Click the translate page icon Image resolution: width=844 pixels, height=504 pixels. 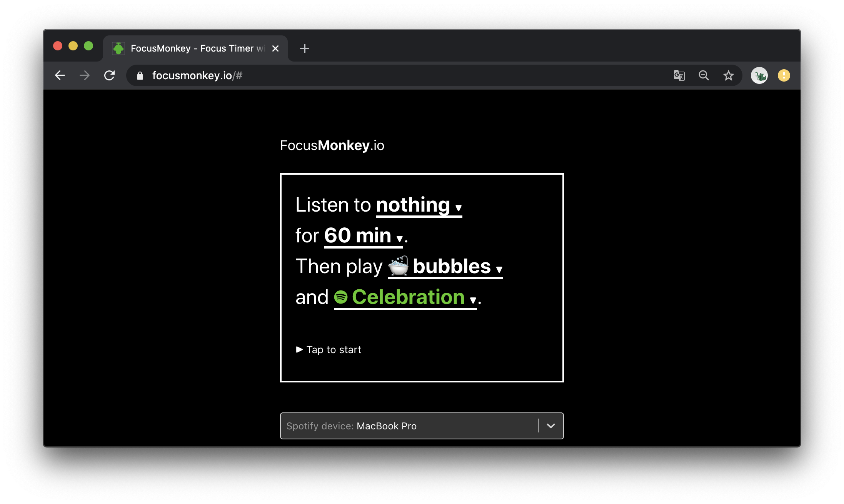[679, 75]
